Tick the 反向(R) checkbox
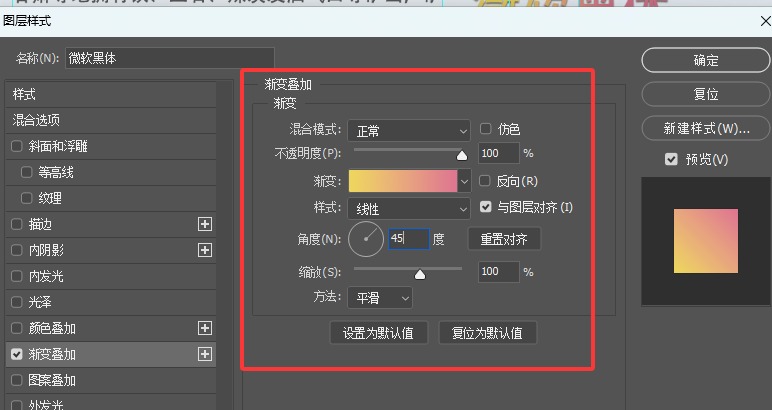Image resolution: width=772 pixels, height=410 pixels. [484, 181]
